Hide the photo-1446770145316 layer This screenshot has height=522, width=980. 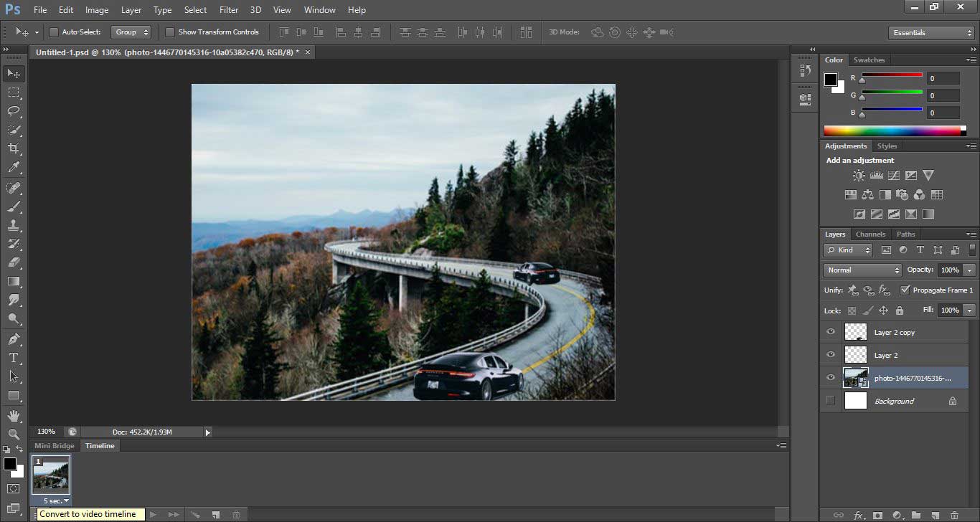pyautogui.click(x=831, y=378)
